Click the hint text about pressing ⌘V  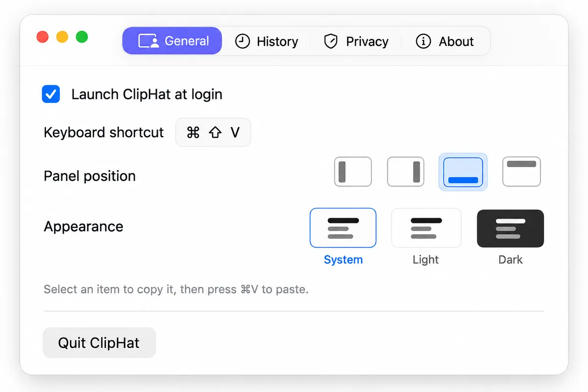(x=176, y=289)
